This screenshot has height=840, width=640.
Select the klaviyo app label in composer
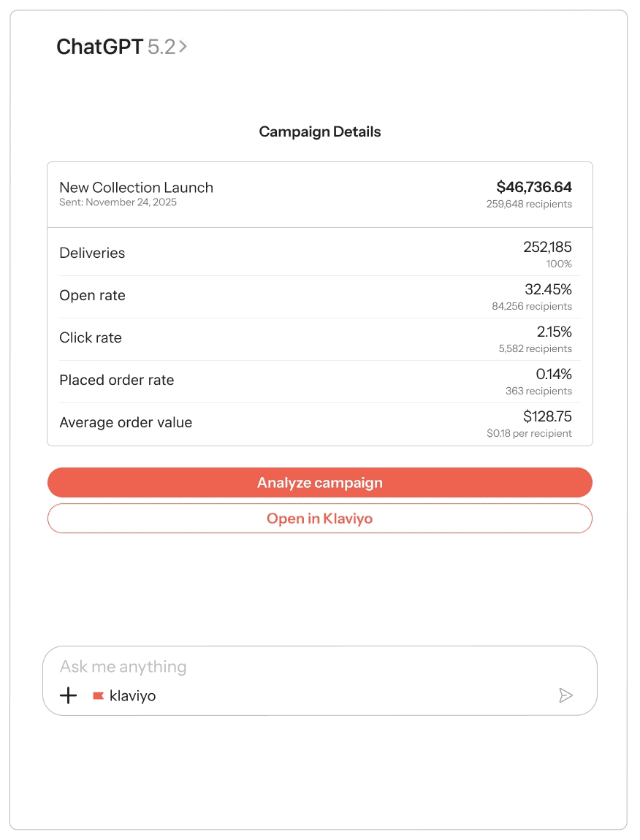[x=132, y=696]
